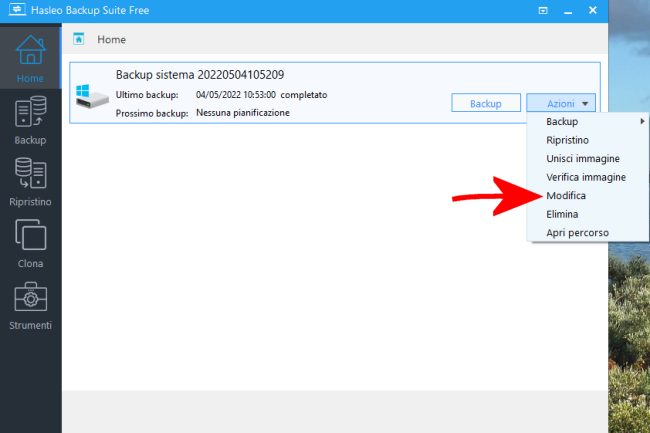Select Apri percorso menu entry
650x433 pixels.
[x=587, y=232]
